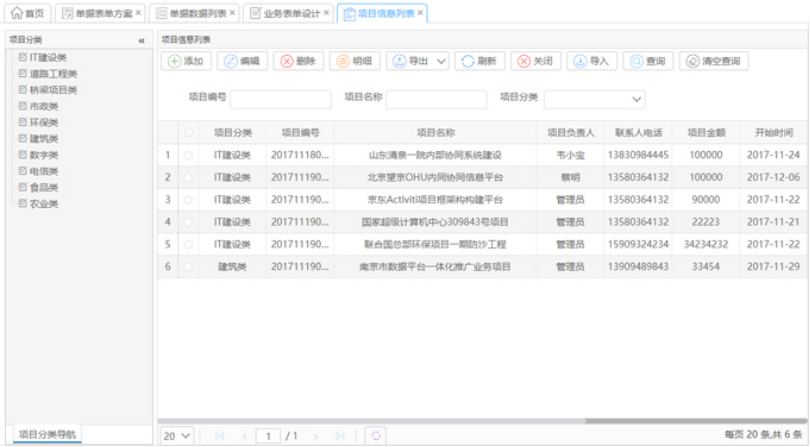Select 市政类 in category tree
This screenshot has height=447, width=810.
click(x=43, y=106)
